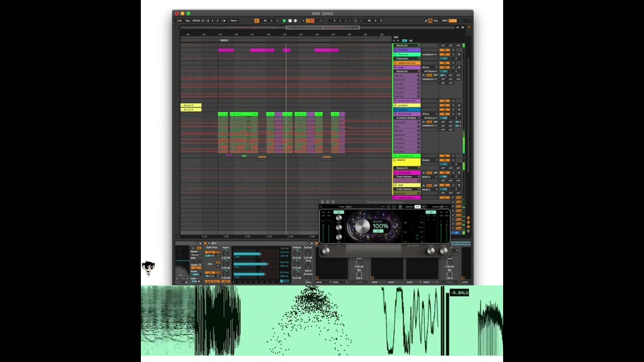Toggle God Particle left section power icon
644x362 pixels.
coord(339,212)
